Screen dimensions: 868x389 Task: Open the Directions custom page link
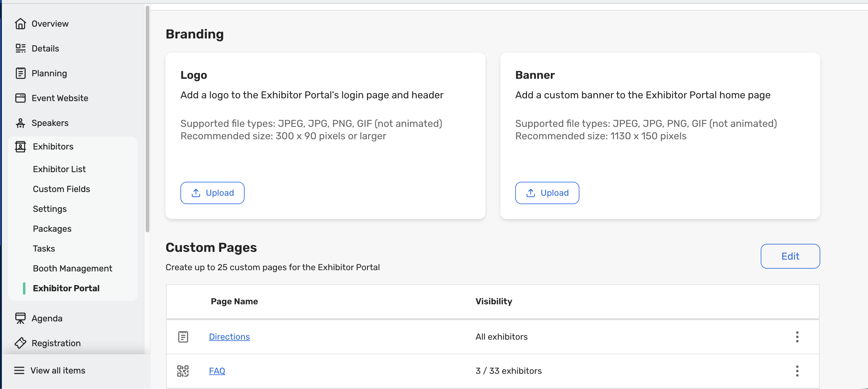pos(229,337)
